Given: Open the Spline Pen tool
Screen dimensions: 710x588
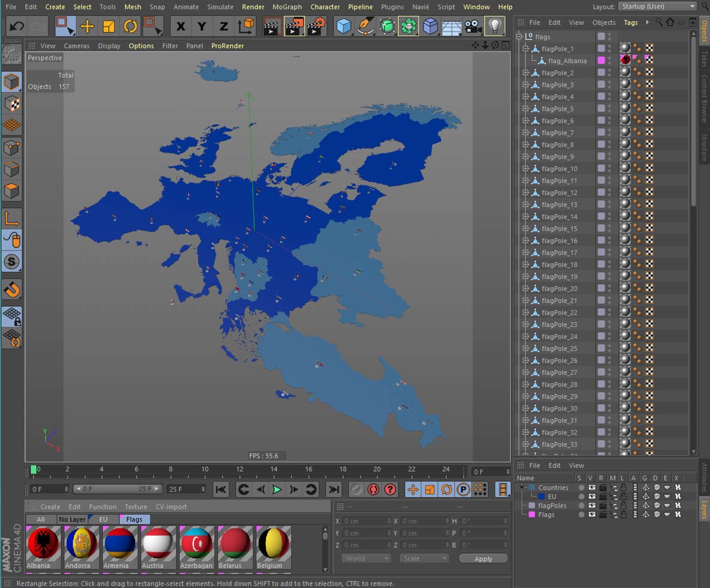Looking at the screenshot, I should tap(365, 26).
